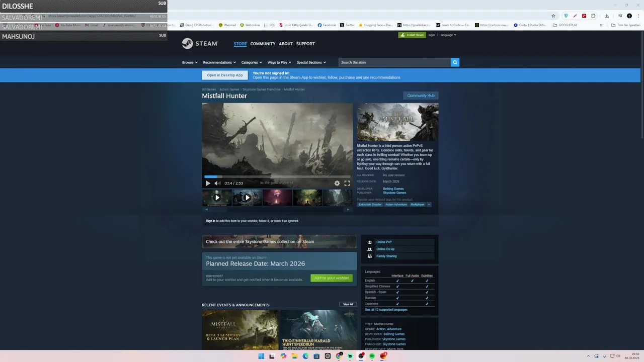The width and height of the screenshot is (644, 362).
Task: Click View All announcements button
Action: (348, 304)
